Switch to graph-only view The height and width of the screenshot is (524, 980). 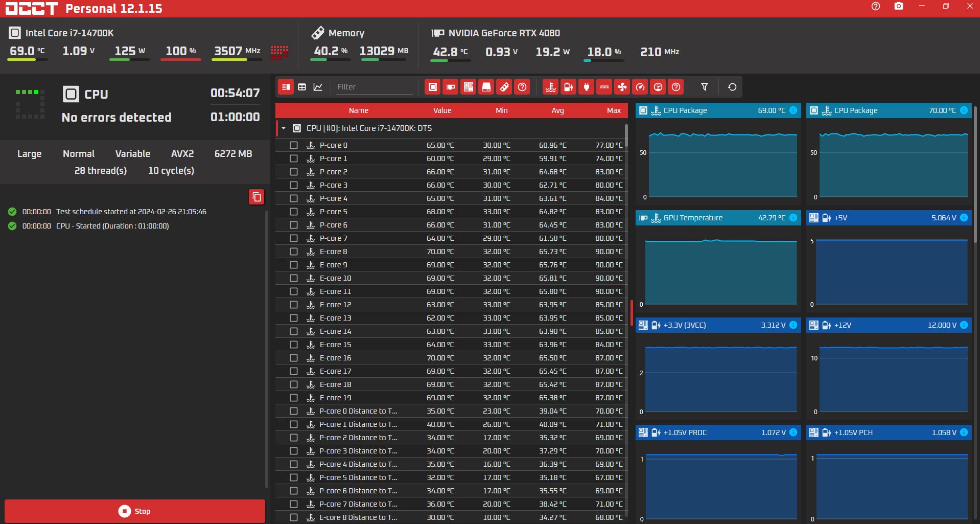[318, 87]
